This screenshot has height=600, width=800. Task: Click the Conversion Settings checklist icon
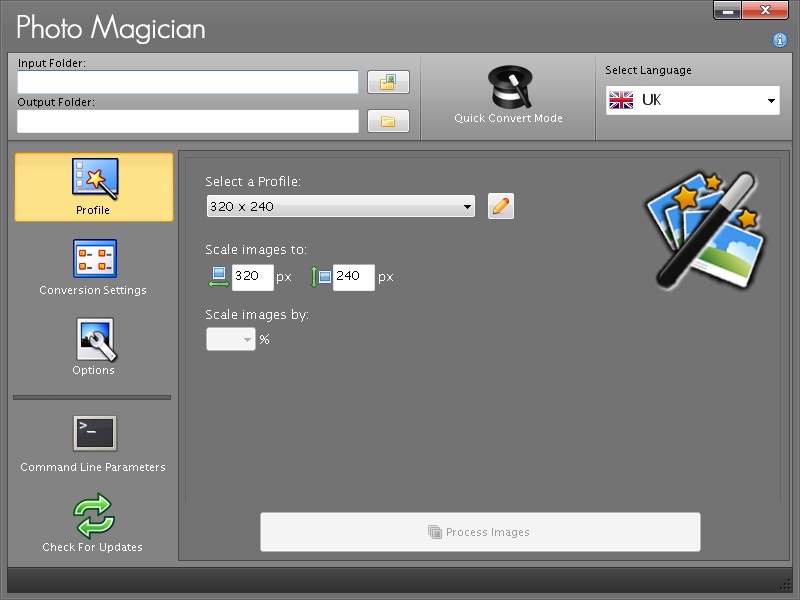point(95,259)
